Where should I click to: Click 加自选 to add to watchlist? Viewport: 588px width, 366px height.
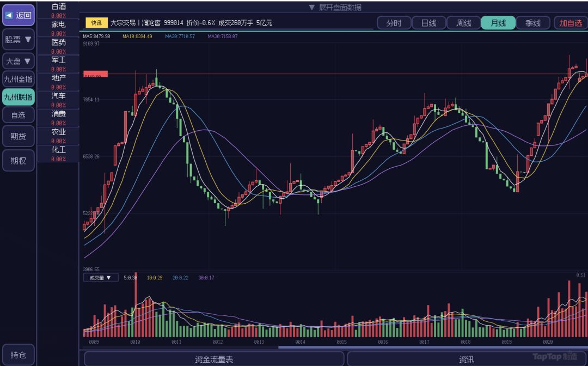click(571, 23)
